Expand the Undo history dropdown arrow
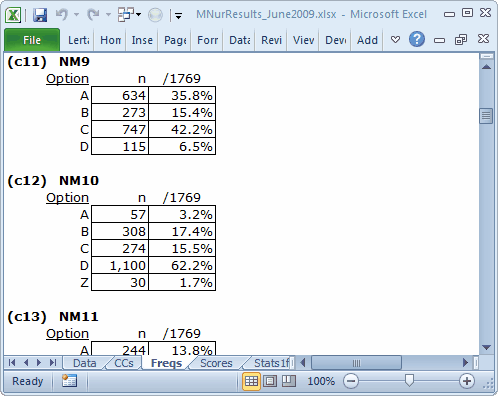This screenshot has width=498, height=396. [76, 15]
